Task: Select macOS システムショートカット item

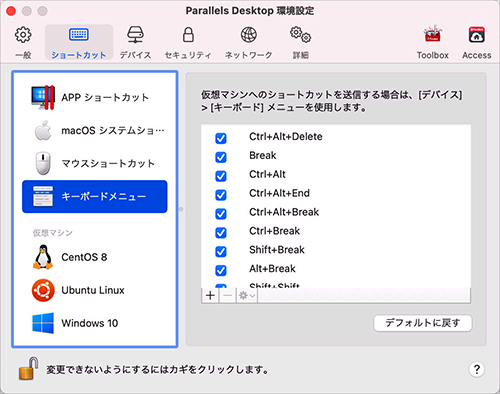Action: tap(95, 131)
